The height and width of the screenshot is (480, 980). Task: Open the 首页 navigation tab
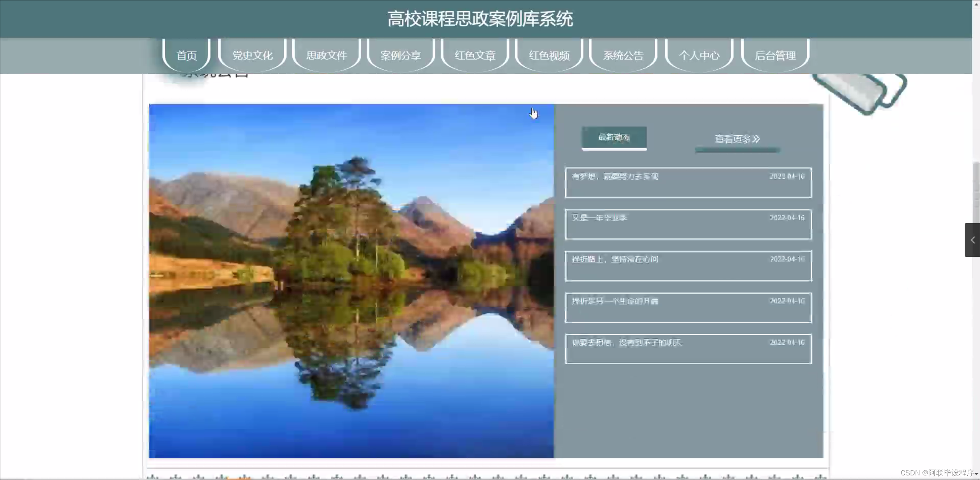[186, 56]
